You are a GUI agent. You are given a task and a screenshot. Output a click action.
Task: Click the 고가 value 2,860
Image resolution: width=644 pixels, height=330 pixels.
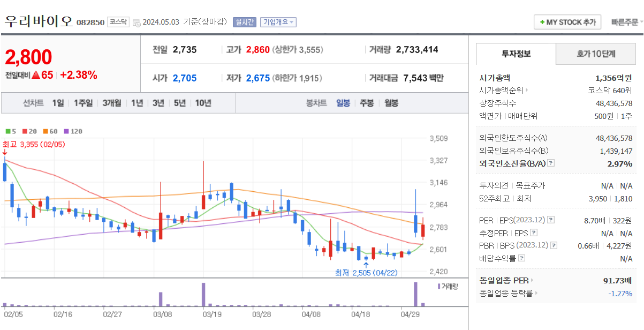click(x=258, y=50)
